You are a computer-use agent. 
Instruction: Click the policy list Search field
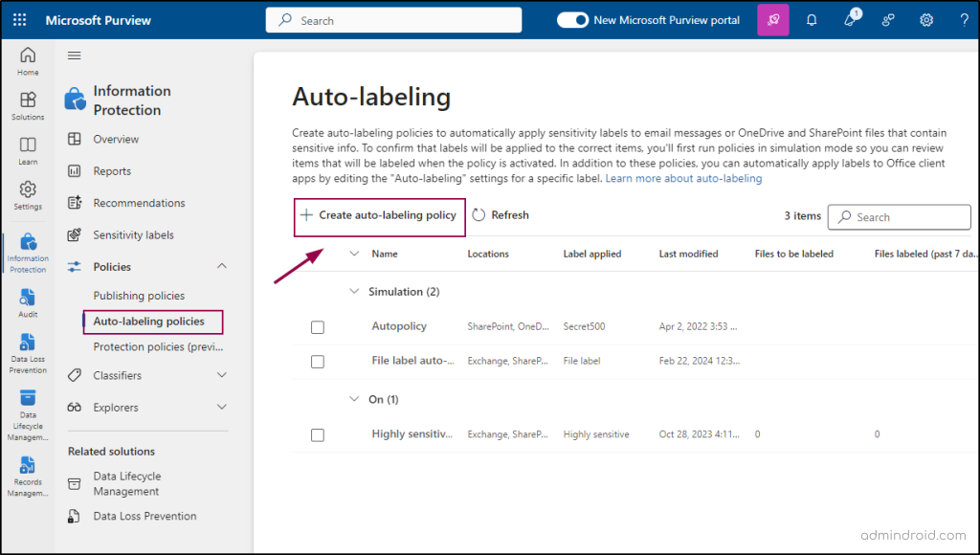[x=899, y=217]
